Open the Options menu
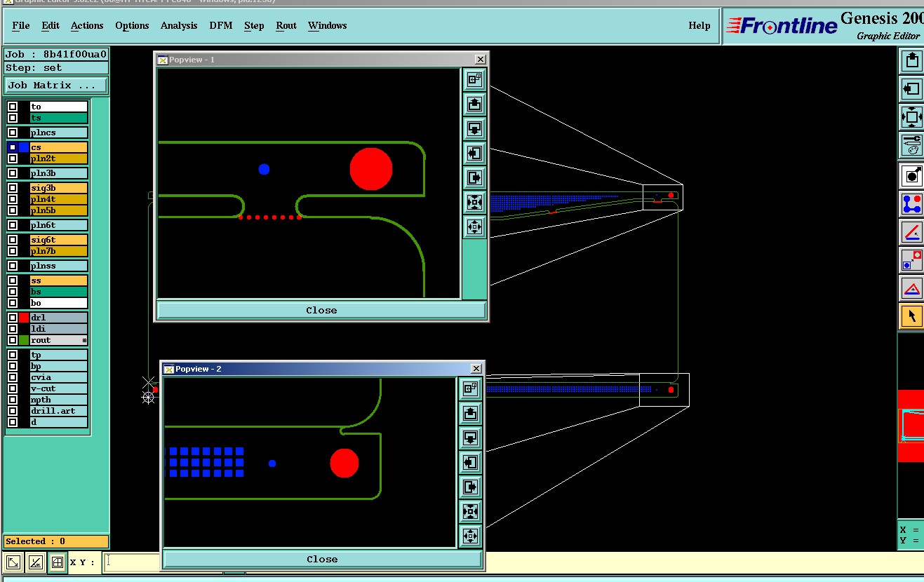This screenshot has height=582, width=924. pyautogui.click(x=132, y=25)
